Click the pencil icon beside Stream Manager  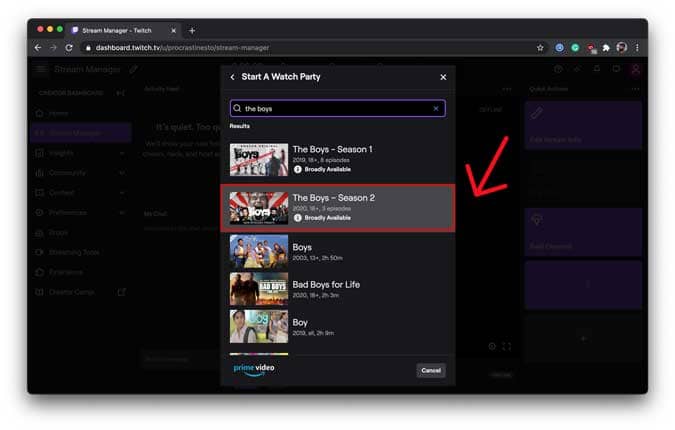133,69
